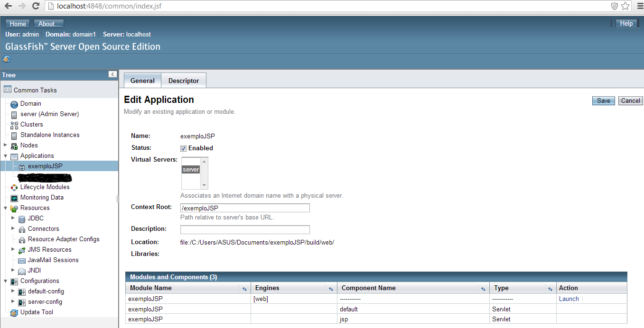Image resolution: width=644 pixels, height=328 pixels.
Task: Click the server (Admin Server) icon
Action: click(14, 114)
